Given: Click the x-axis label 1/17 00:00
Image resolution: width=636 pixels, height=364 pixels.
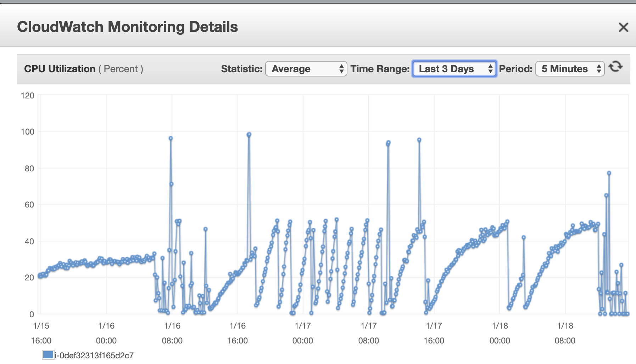Looking at the screenshot, I should (303, 333).
